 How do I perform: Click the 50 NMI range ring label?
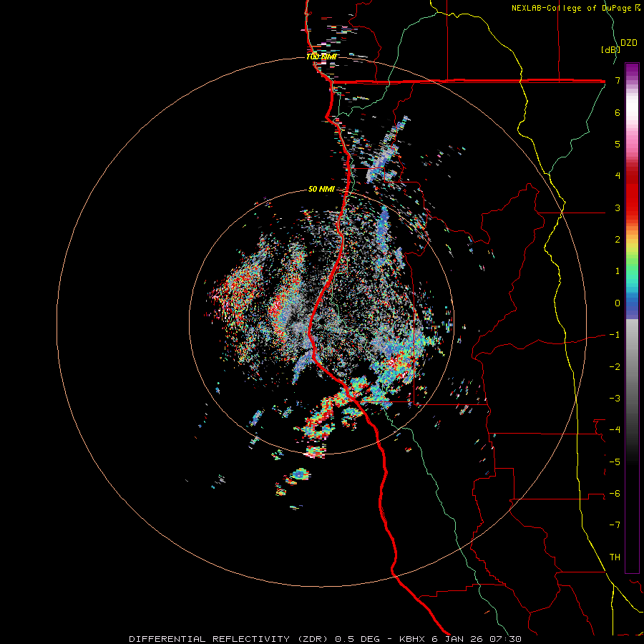pyautogui.click(x=321, y=190)
